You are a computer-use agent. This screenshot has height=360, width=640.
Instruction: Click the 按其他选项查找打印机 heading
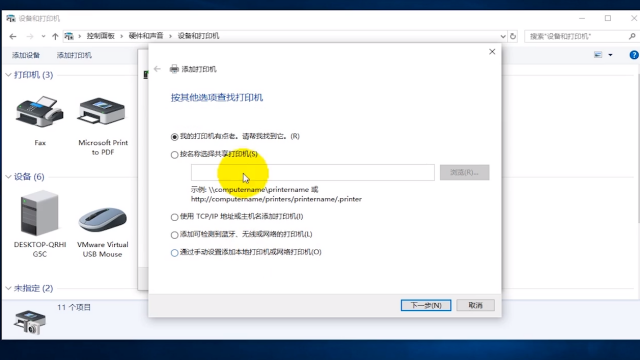tap(217, 98)
